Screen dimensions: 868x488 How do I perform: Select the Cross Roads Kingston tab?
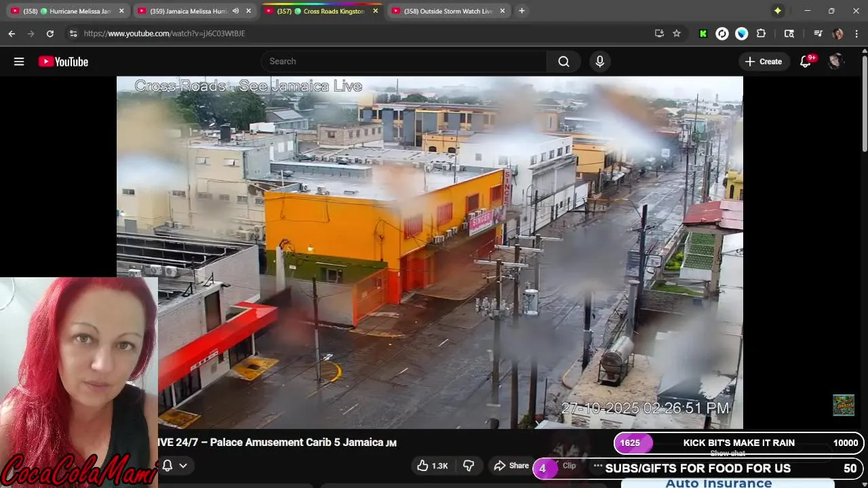pyautogui.click(x=322, y=11)
